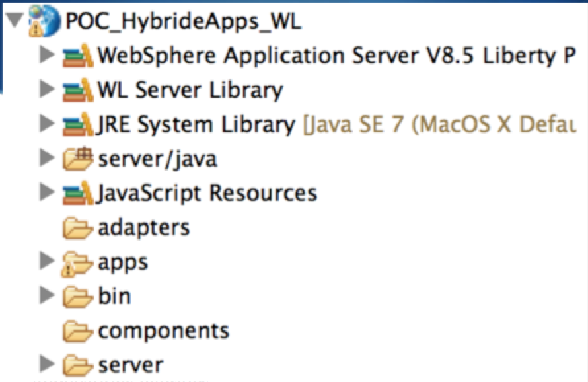The height and width of the screenshot is (382, 588).
Task: Expand the server/java source folder
Action: [x=46, y=158]
